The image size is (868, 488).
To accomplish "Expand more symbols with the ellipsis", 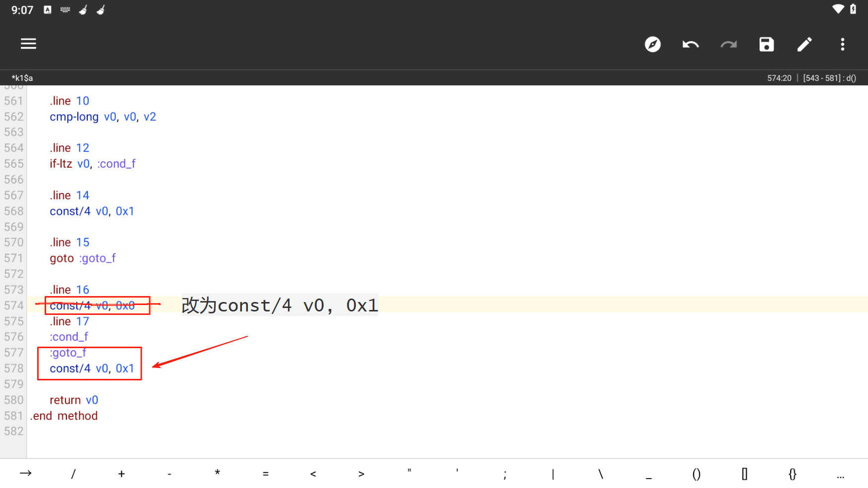I will (840, 475).
